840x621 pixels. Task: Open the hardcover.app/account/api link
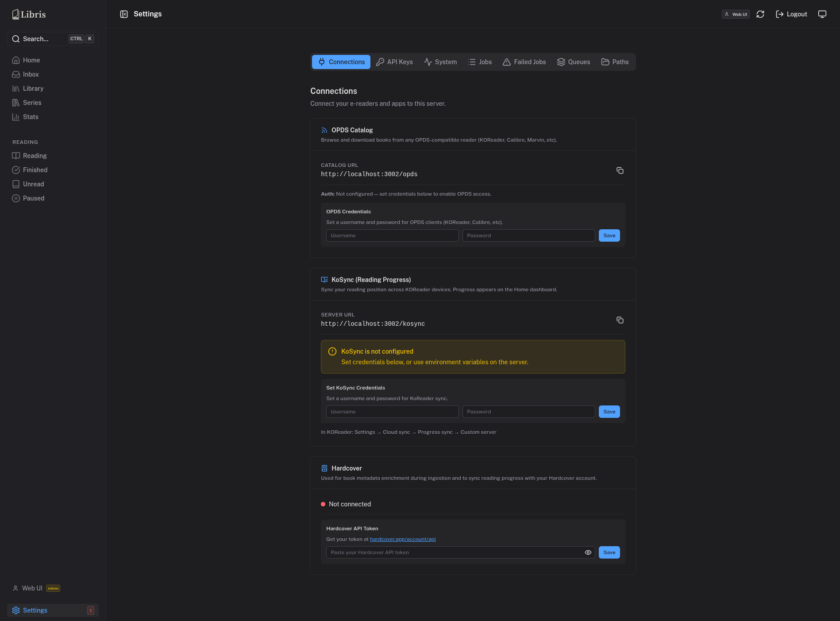pos(403,539)
